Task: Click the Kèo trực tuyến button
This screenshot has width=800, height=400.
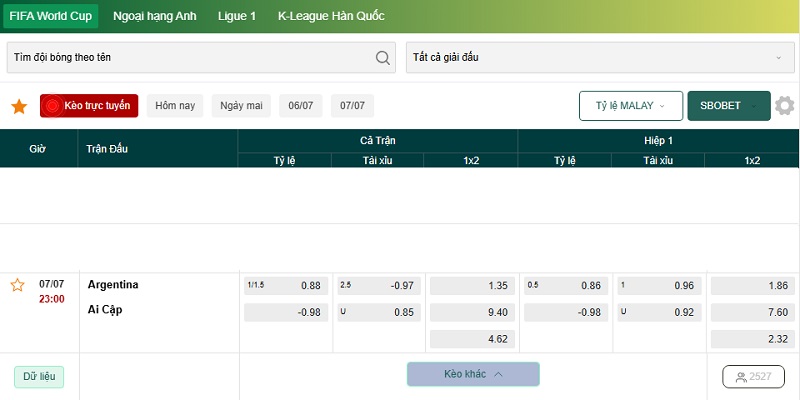Action: point(89,106)
